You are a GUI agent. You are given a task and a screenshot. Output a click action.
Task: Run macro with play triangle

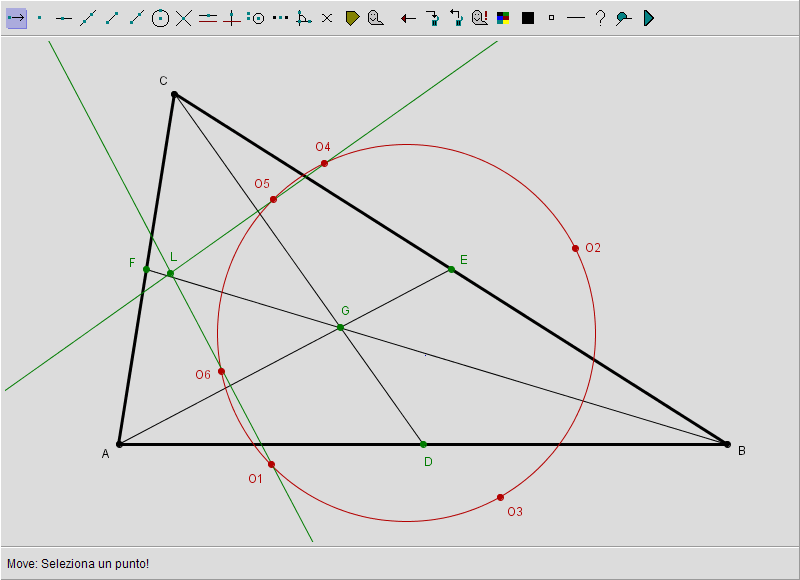(648, 18)
